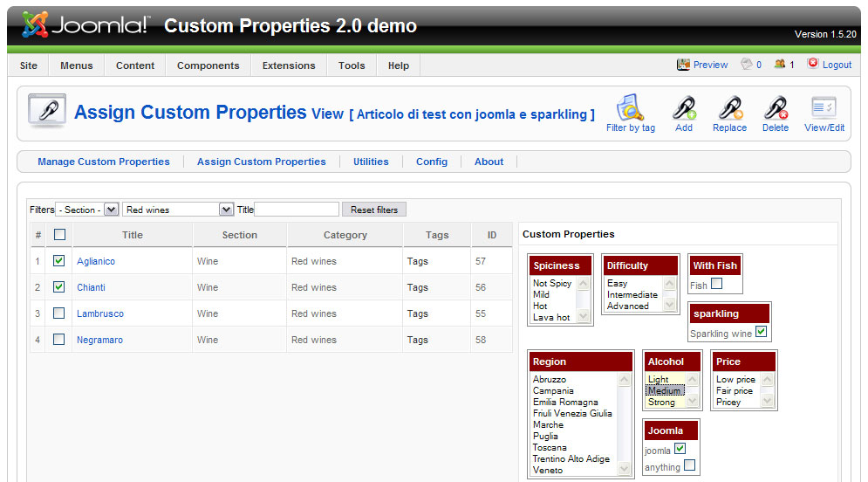Click the Replace toolbar icon
The width and height of the screenshot is (868, 482).
729,107
